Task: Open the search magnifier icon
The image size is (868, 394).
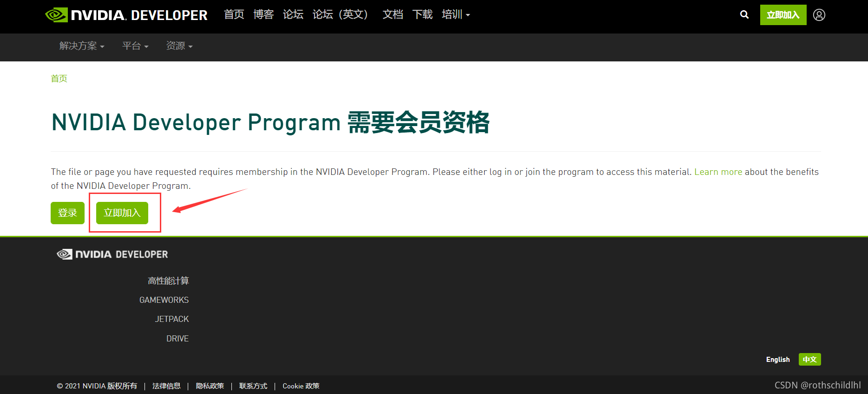Action: [744, 15]
